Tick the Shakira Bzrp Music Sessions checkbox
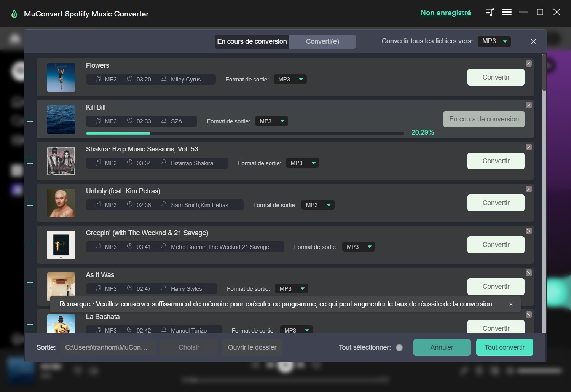Viewport: 571px width, 392px height. [30, 160]
